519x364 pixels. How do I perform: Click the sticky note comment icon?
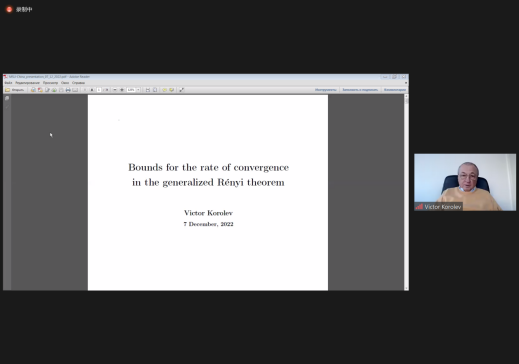click(165, 90)
